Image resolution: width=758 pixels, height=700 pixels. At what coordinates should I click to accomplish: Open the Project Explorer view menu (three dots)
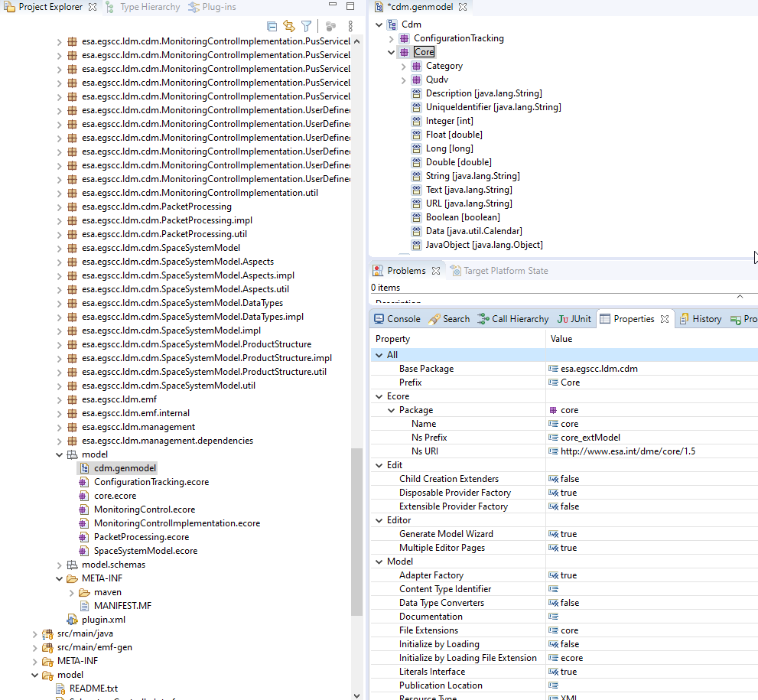pyautogui.click(x=350, y=26)
